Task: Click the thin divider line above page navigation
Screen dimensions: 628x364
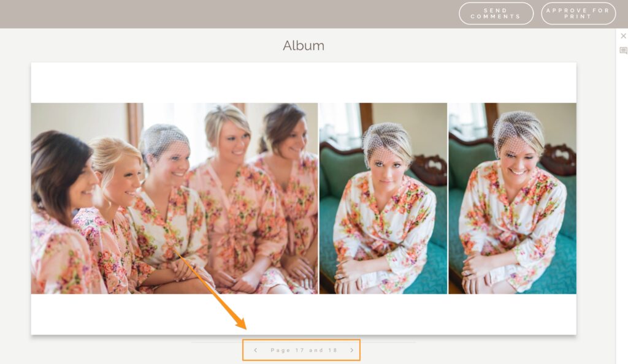Action: 304,343
